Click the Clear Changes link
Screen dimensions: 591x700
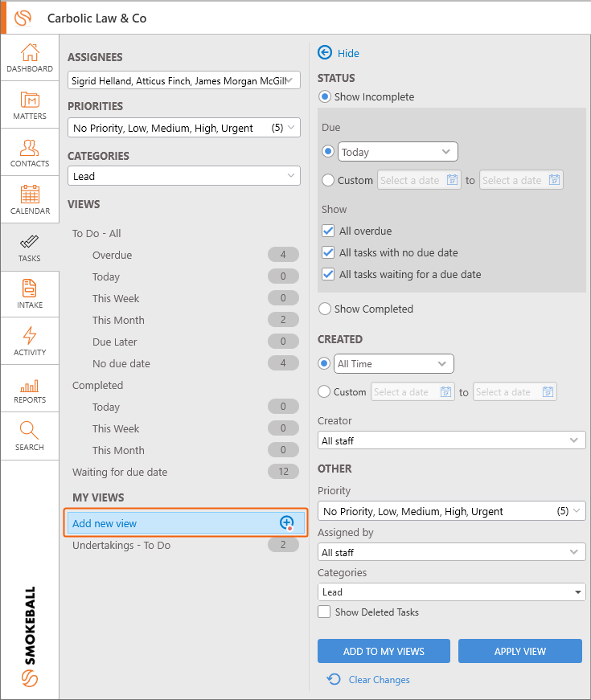[379, 679]
